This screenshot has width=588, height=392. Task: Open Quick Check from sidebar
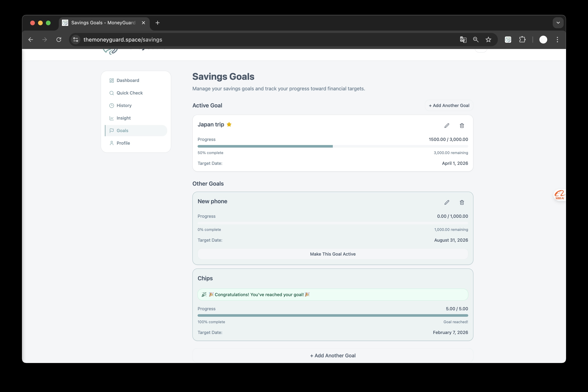coord(130,93)
